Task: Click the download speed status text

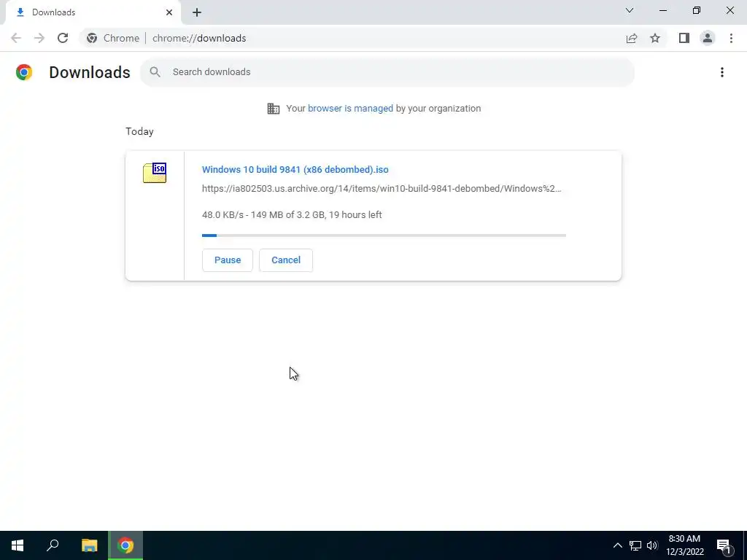Action: click(x=292, y=215)
